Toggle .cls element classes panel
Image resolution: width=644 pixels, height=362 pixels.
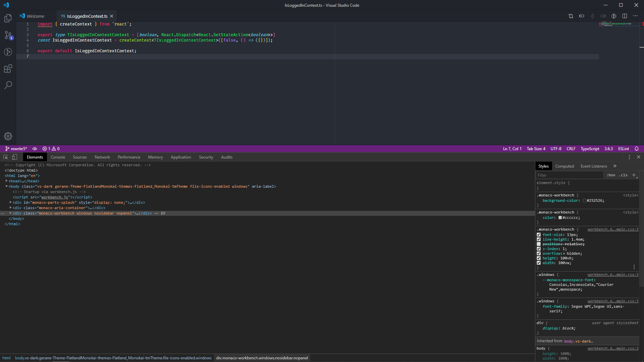[x=623, y=175]
